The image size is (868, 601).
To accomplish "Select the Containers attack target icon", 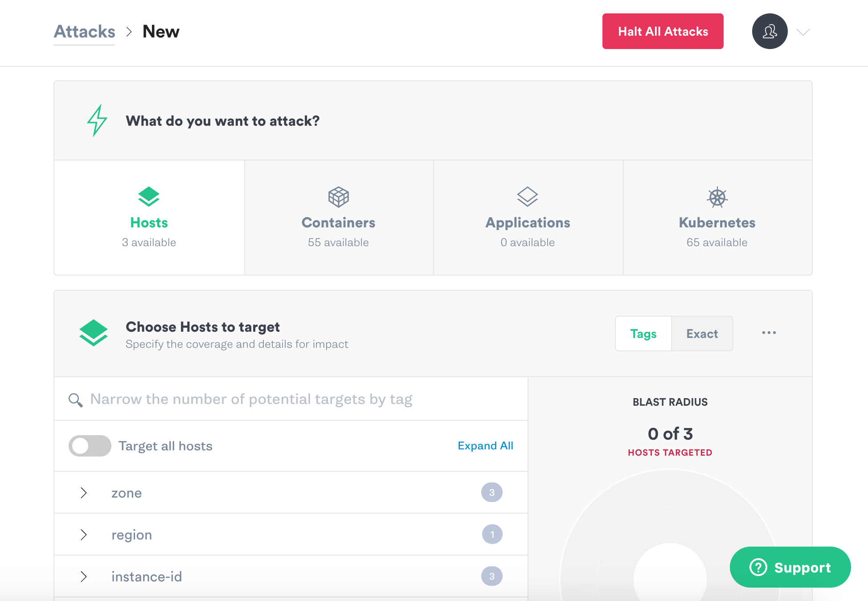I will pos(338,197).
